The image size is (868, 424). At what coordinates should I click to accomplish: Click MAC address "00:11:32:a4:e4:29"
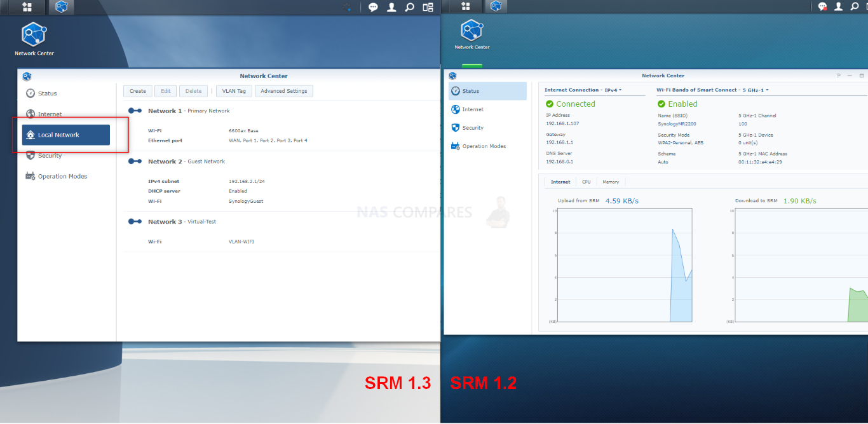760,162
